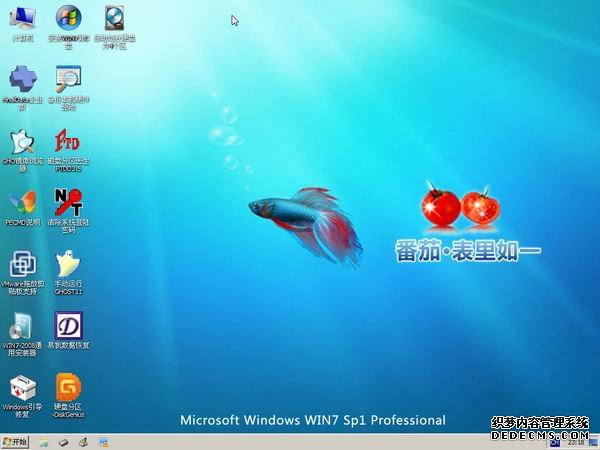Click the disk drive quick-launch icon
The width and height of the screenshot is (600, 450).
pyautogui.click(x=64, y=443)
